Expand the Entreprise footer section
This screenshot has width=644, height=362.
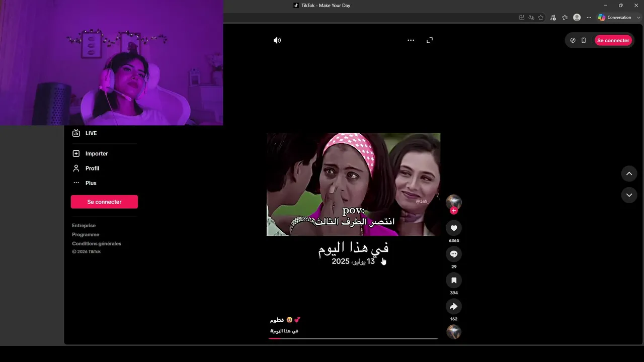[84, 226]
